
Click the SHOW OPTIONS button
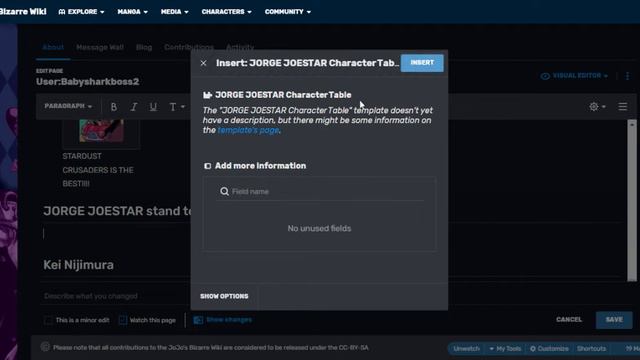[224, 296]
